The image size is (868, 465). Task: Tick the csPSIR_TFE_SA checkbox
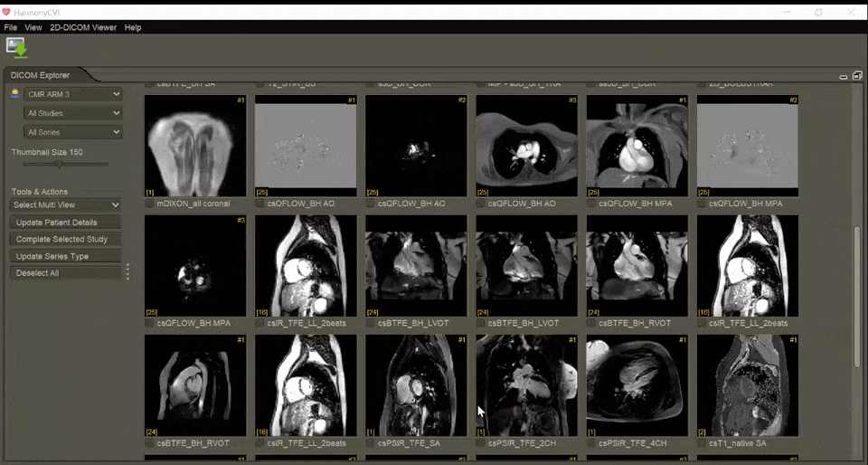pos(371,443)
